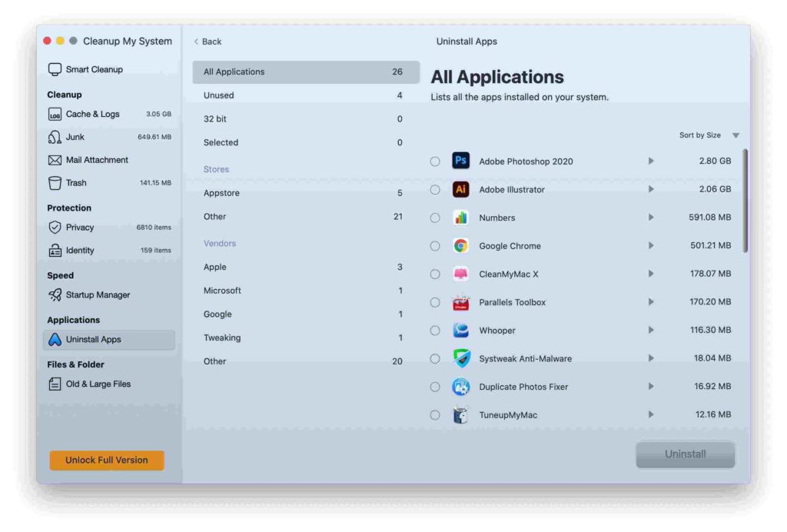
Task: Click the Other row with 20 apps
Action: (306, 361)
